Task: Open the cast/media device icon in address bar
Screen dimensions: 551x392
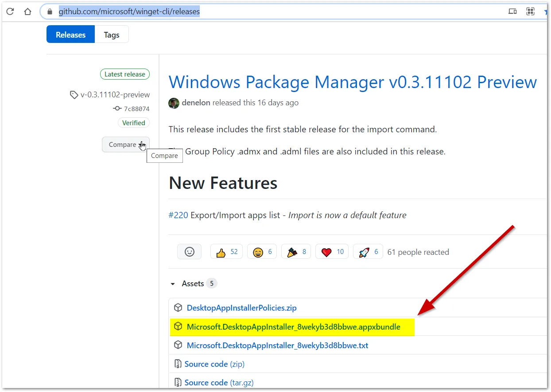Action: click(512, 12)
